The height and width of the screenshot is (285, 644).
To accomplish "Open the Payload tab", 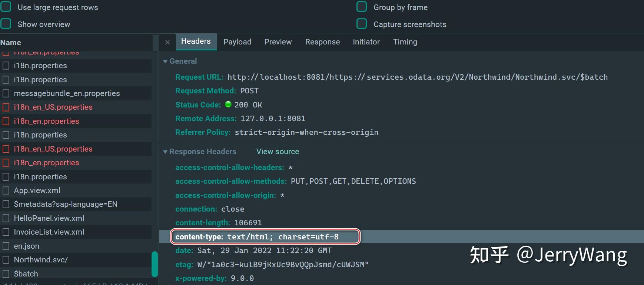I will click(237, 42).
